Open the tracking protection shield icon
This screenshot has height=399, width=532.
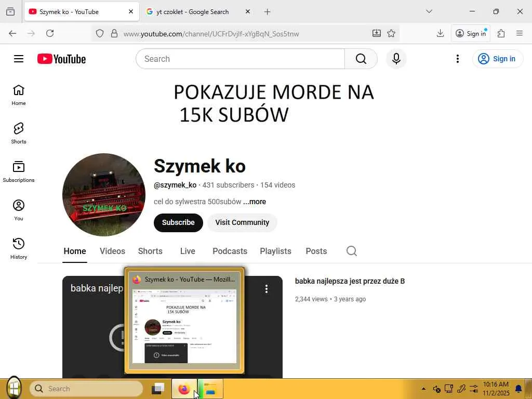point(99,33)
